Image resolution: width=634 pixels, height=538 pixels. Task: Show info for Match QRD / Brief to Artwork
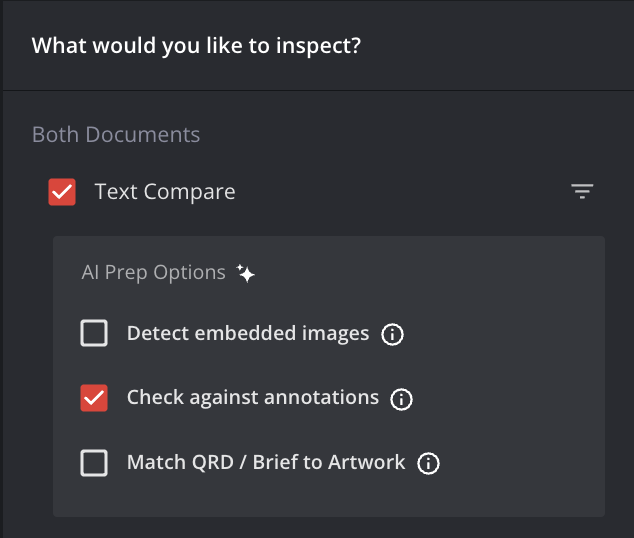point(428,464)
